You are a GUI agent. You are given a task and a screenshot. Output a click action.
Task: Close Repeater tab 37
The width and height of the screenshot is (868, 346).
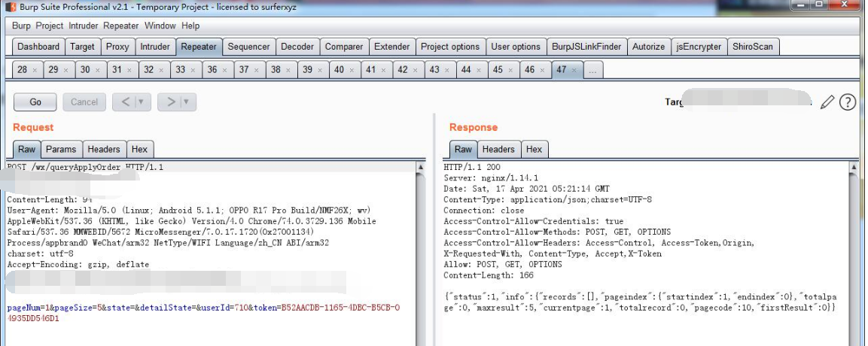point(256,70)
